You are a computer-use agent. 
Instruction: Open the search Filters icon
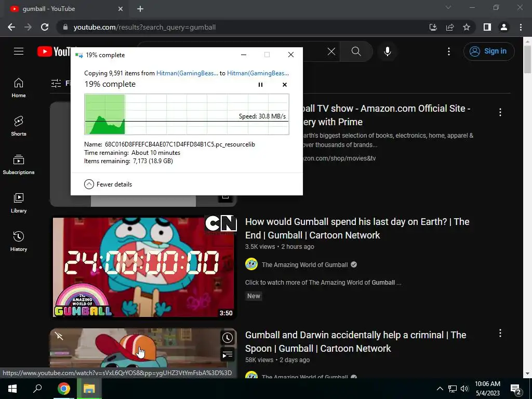pyautogui.click(x=56, y=83)
